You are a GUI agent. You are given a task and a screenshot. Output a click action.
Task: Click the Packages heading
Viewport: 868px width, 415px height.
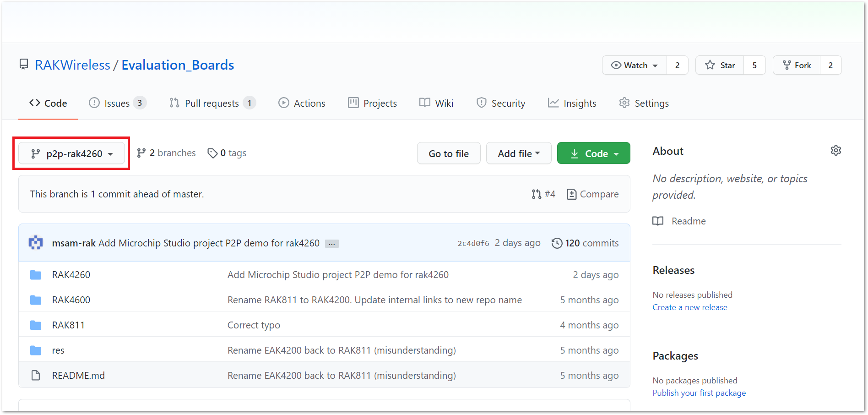tap(675, 356)
